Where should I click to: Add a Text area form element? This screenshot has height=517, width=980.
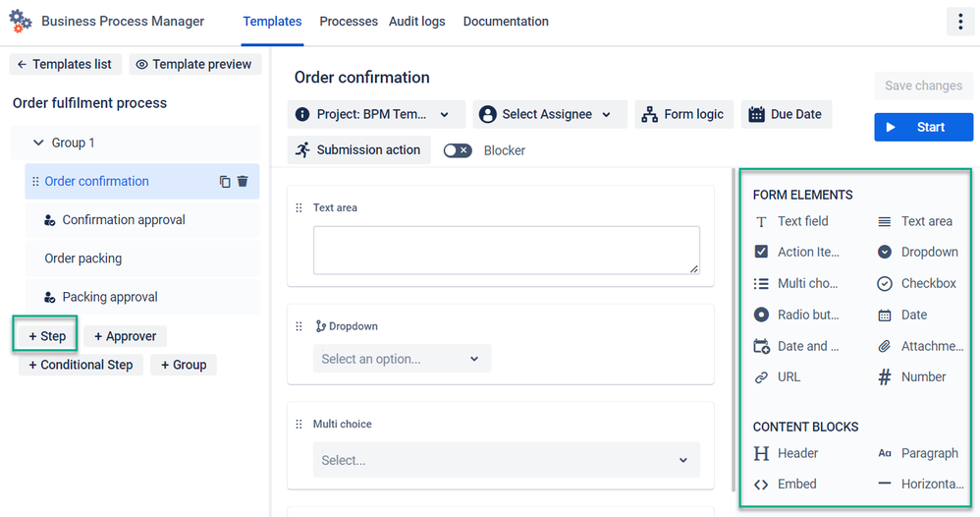coord(915,221)
